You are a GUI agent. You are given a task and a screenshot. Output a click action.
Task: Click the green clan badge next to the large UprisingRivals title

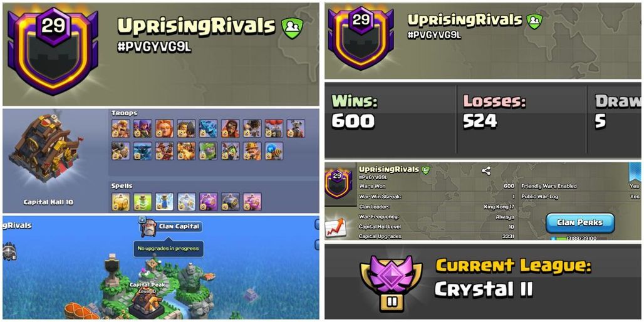point(292,28)
